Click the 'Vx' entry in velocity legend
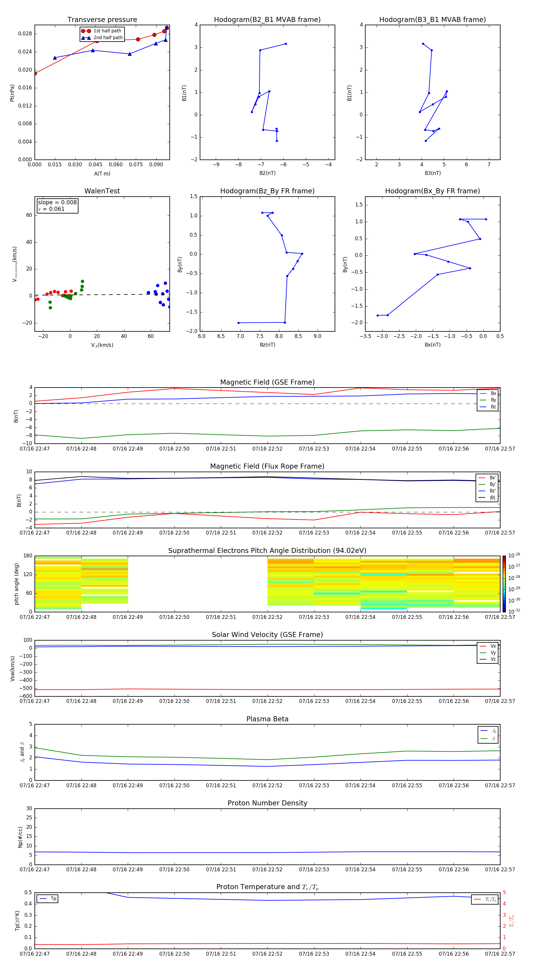Screen dimensions: 535x980 click(488, 647)
